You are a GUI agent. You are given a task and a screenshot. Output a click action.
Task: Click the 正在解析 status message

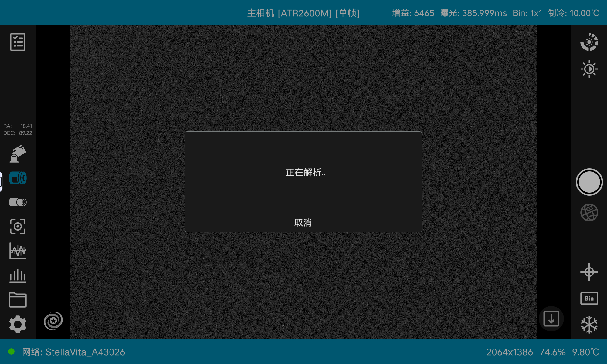(x=305, y=172)
